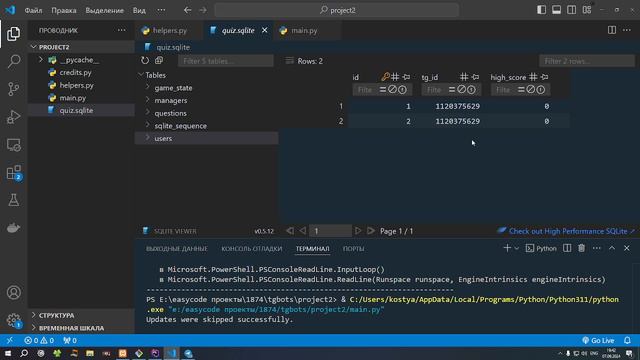Open the customize layout icon
640x360 pixels.
click(587, 10)
